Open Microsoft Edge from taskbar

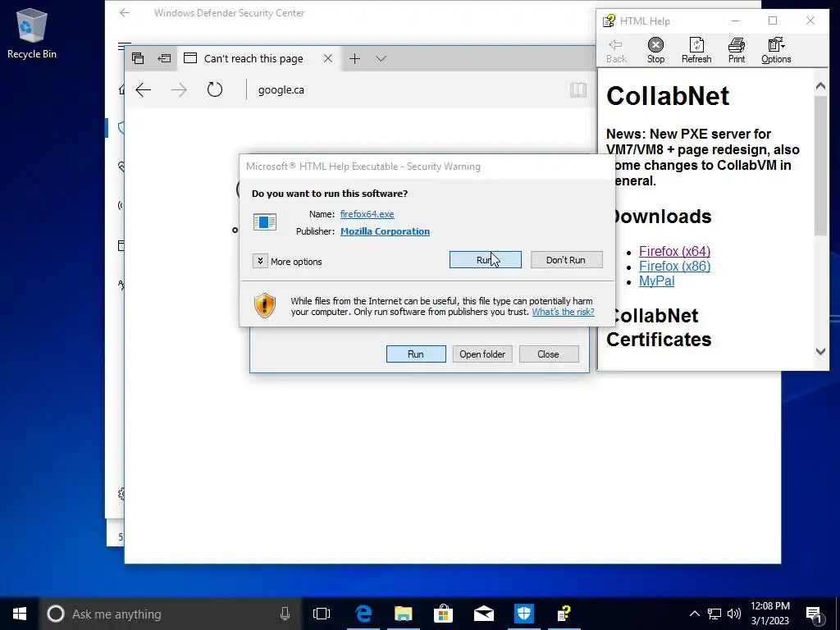[x=363, y=614]
